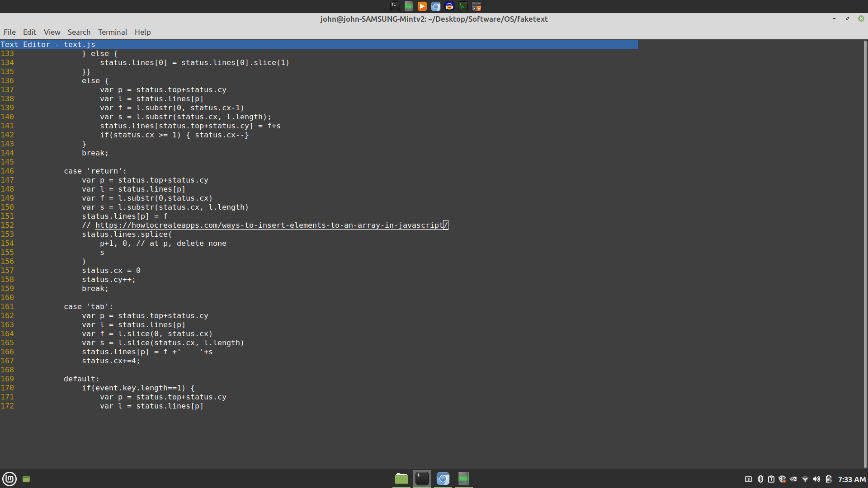Open the system monitor pulse icon

462,6
